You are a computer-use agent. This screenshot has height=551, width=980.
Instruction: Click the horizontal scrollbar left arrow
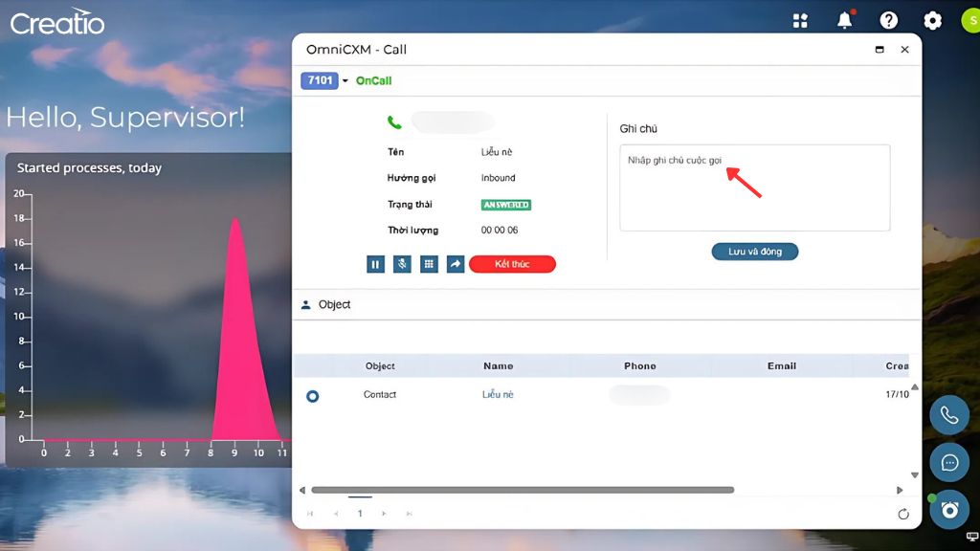[302, 491]
